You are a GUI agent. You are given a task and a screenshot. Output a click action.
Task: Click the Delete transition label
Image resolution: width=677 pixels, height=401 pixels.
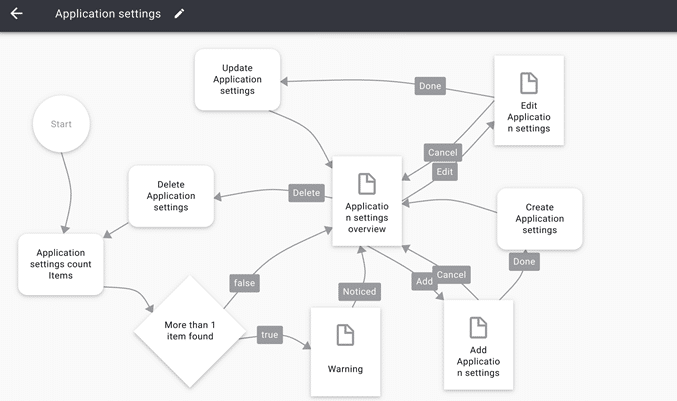[307, 193]
